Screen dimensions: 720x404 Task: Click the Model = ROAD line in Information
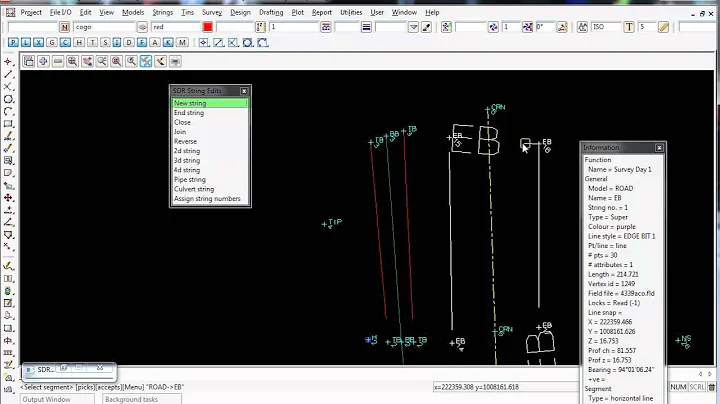(610, 189)
